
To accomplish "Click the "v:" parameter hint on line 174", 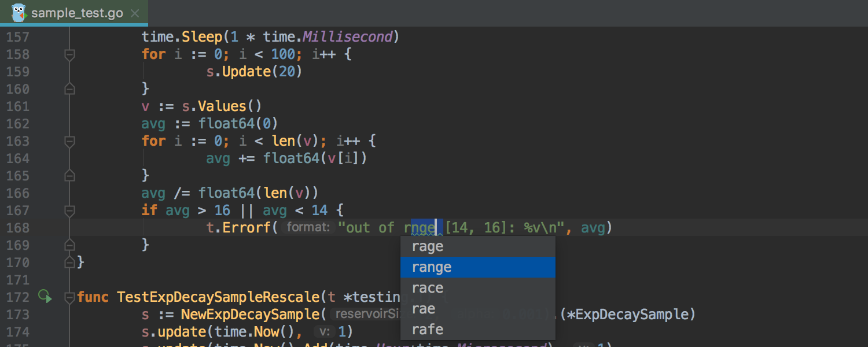I will tap(325, 332).
